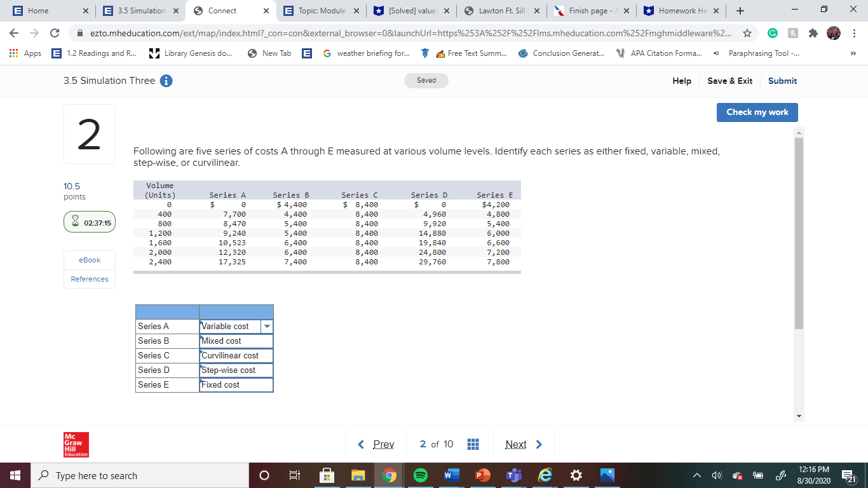The width and height of the screenshot is (868, 488).
Task: Launch Internet Explorer from the taskbar
Action: click(545, 475)
